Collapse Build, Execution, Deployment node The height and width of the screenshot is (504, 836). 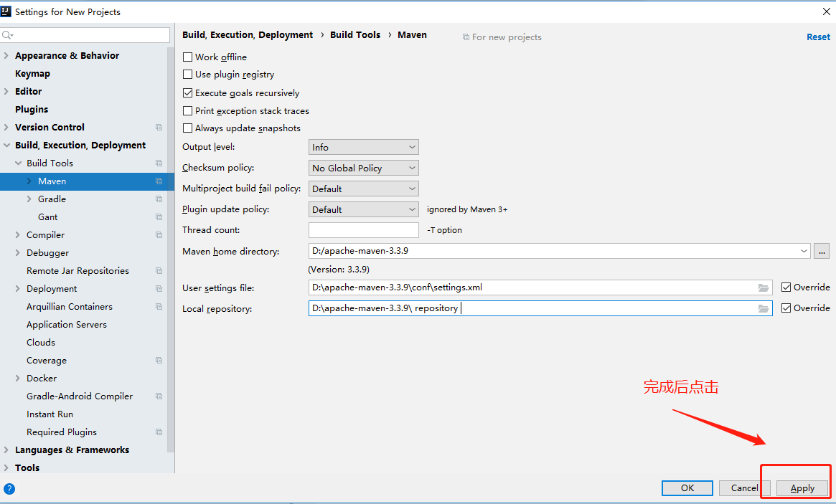coord(6,145)
